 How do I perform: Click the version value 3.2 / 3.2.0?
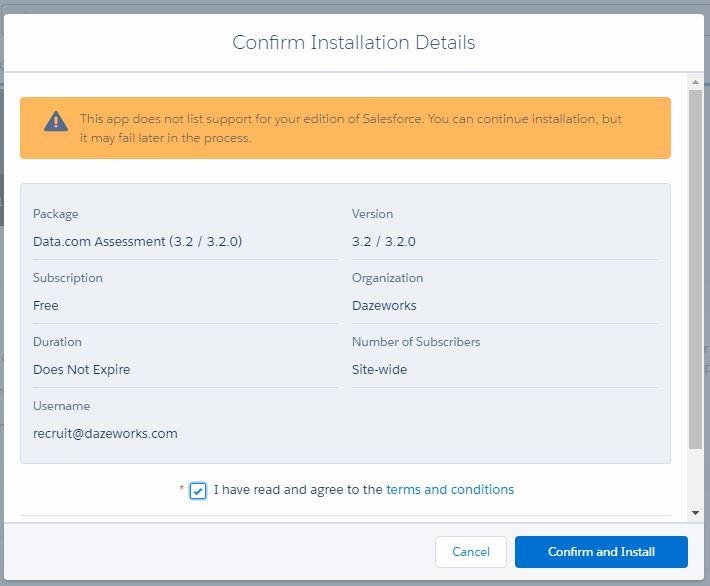click(384, 241)
